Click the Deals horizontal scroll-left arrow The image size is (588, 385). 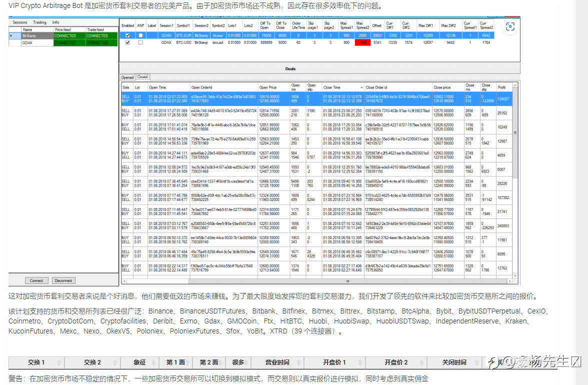click(x=124, y=281)
